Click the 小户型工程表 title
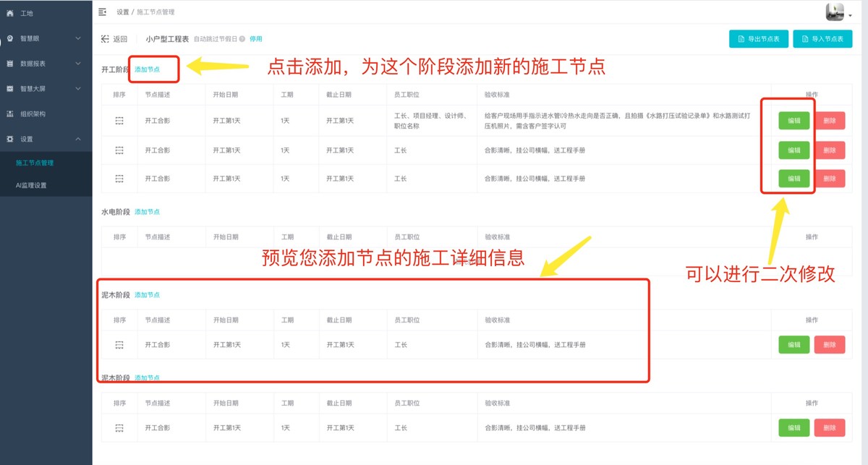Screen dimensions: 868x465 [167, 39]
